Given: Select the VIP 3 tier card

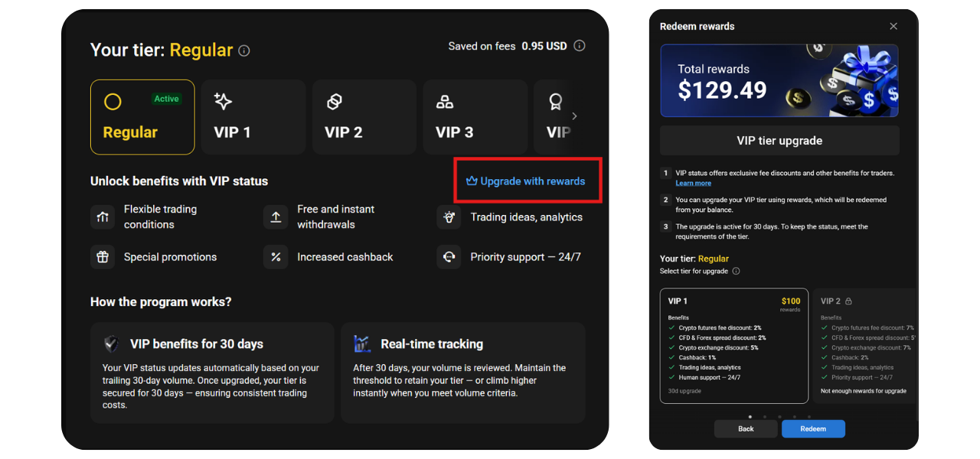Looking at the screenshot, I should click(475, 117).
